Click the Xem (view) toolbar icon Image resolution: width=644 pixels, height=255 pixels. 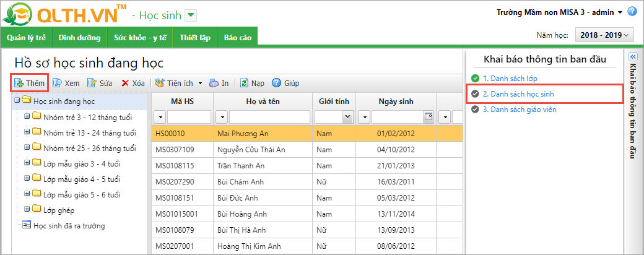click(x=57, y=83)
